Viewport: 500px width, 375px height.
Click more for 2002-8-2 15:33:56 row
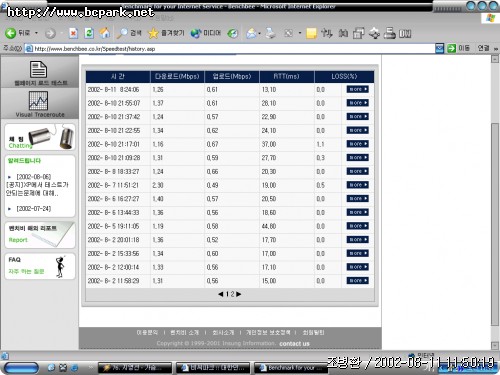357,253
